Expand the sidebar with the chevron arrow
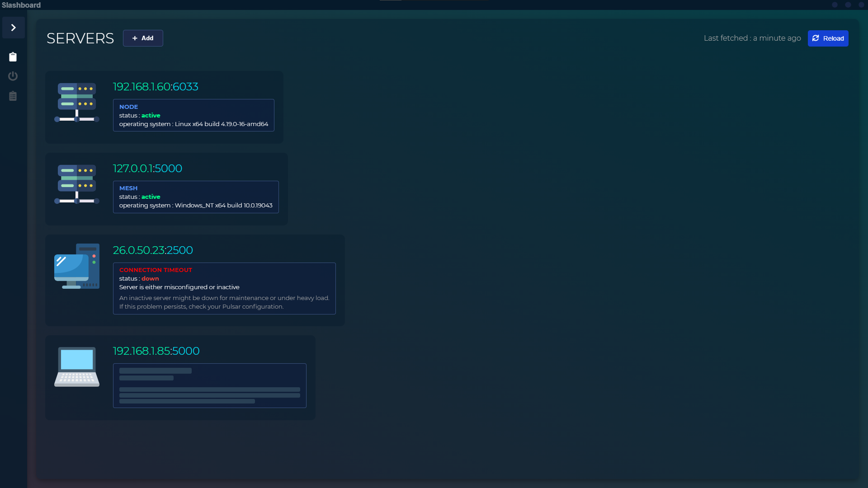This screenshot has height=488, width=868. pos(13,28)
